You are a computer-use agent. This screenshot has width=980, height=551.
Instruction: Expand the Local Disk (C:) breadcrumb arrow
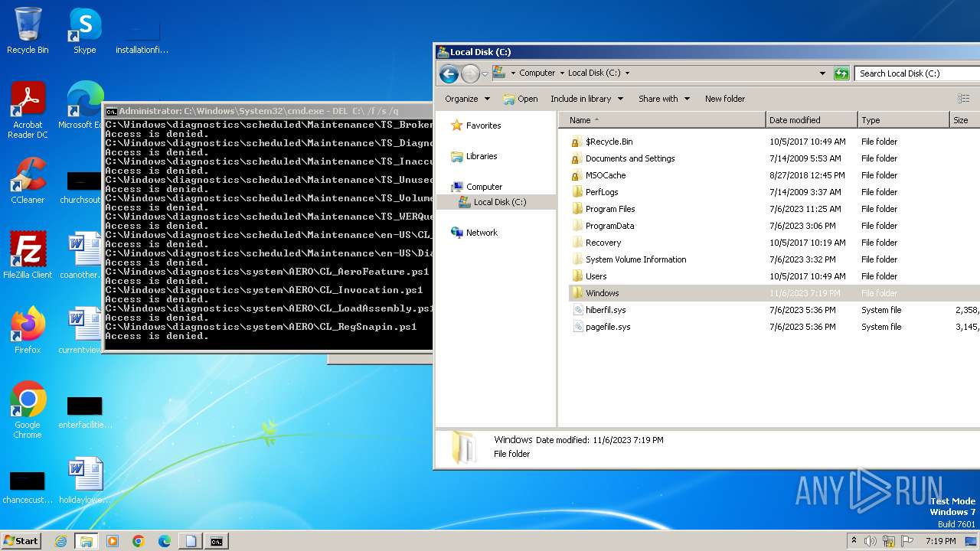[627, 73]
